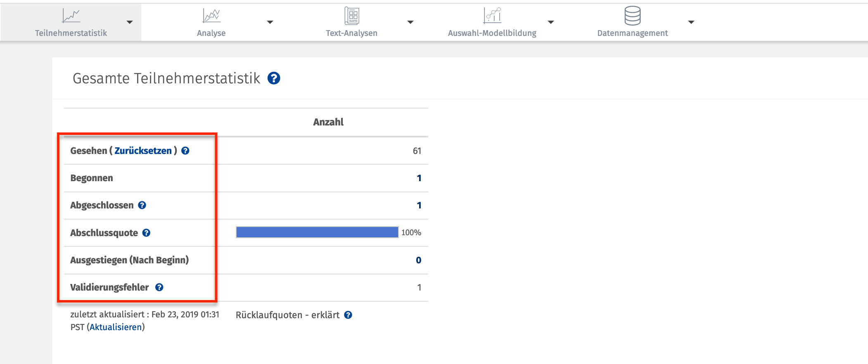This screenshot has width=868, height=364.
Task: Click the Text-Analysen document icon
Action: click(352, 16)
